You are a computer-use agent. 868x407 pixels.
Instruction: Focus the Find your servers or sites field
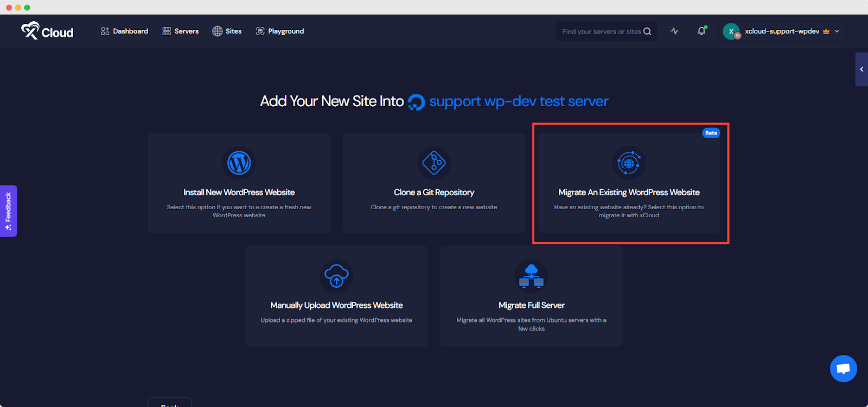[x=606, y=31]
